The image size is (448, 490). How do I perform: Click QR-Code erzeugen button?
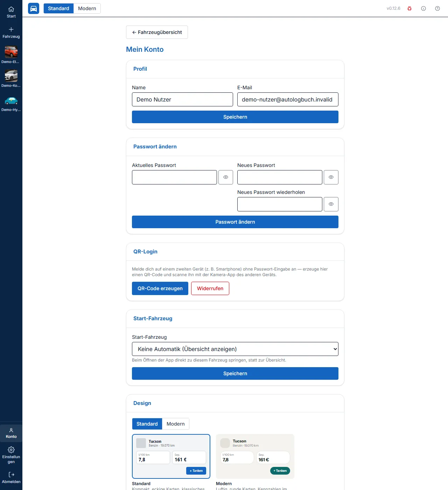click(x=160, y=288)
